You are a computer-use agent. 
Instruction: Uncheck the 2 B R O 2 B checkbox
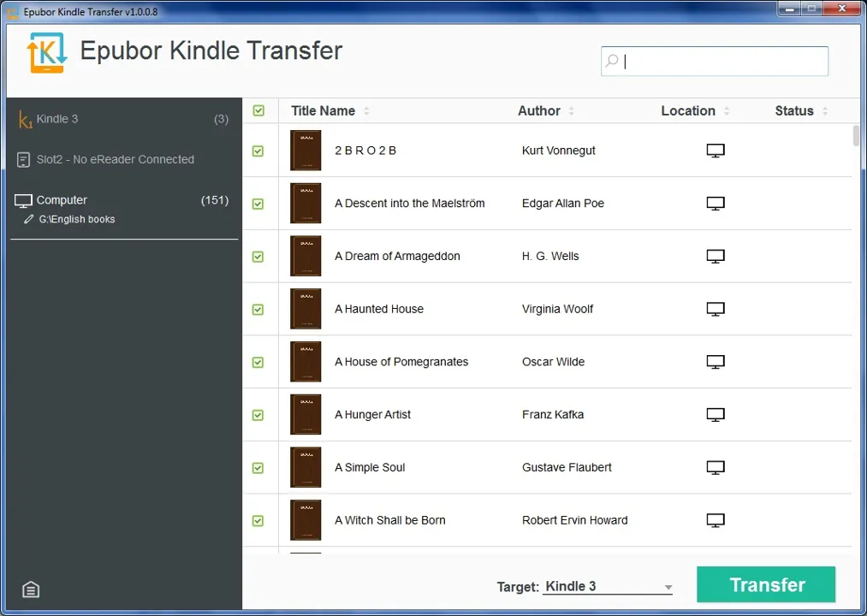click(258, 151)
